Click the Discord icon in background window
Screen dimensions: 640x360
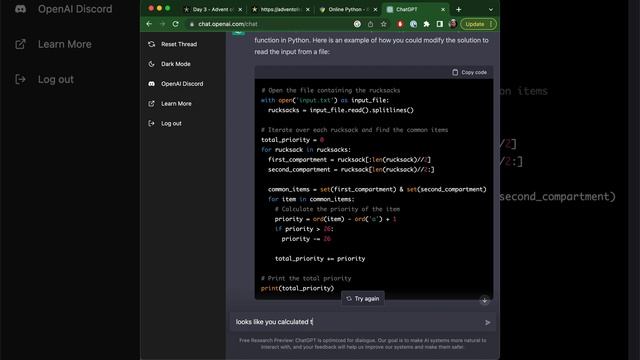click(x=20, y=9)
